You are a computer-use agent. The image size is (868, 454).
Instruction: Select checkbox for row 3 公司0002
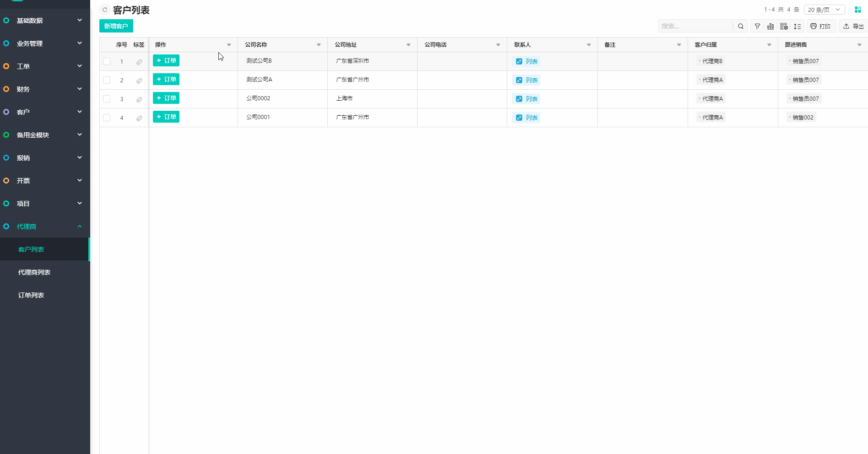pyautogui.click(x=107, y=99)
